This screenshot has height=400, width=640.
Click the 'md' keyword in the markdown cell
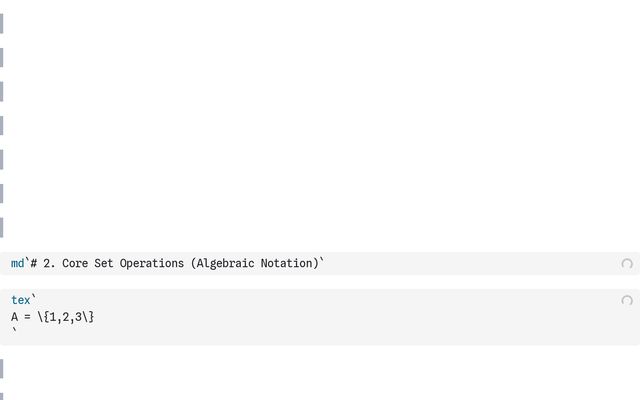pyautogui.click(x=17, y=264)
